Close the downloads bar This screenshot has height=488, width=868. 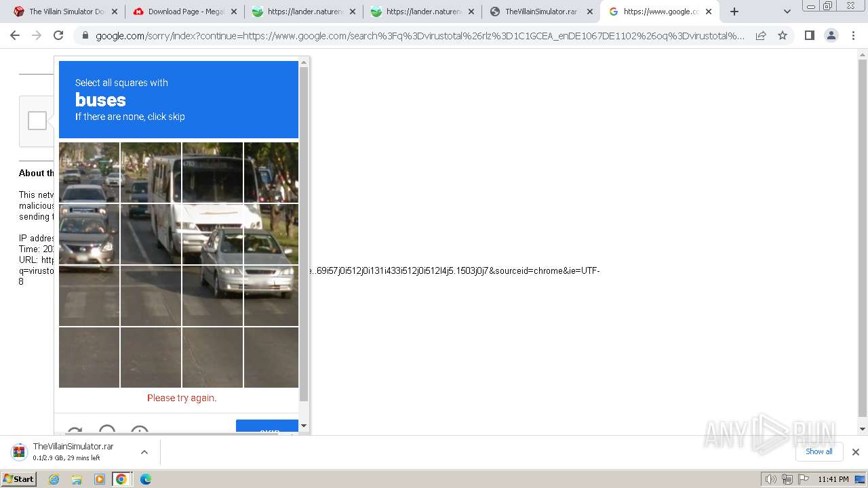click(856, 452)
